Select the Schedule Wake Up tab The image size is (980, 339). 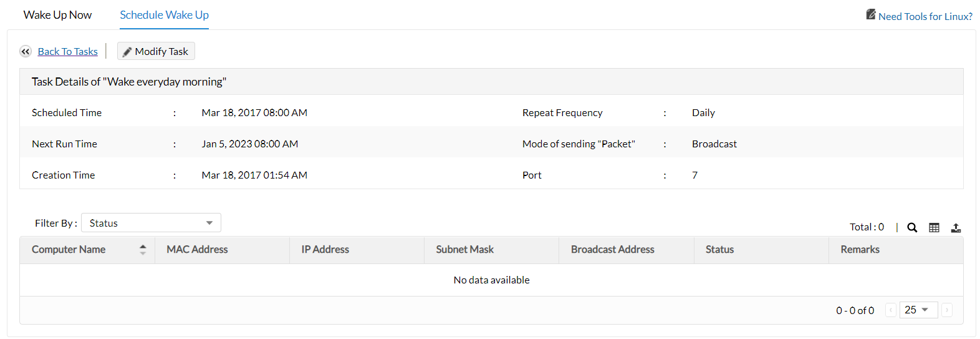(164, 15)
